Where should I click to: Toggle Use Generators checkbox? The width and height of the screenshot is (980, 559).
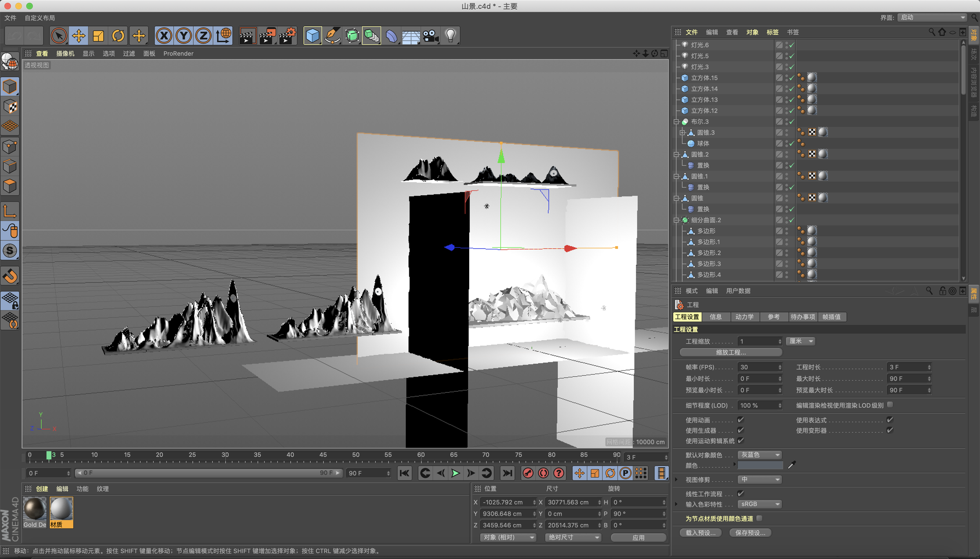pos(740,430)
